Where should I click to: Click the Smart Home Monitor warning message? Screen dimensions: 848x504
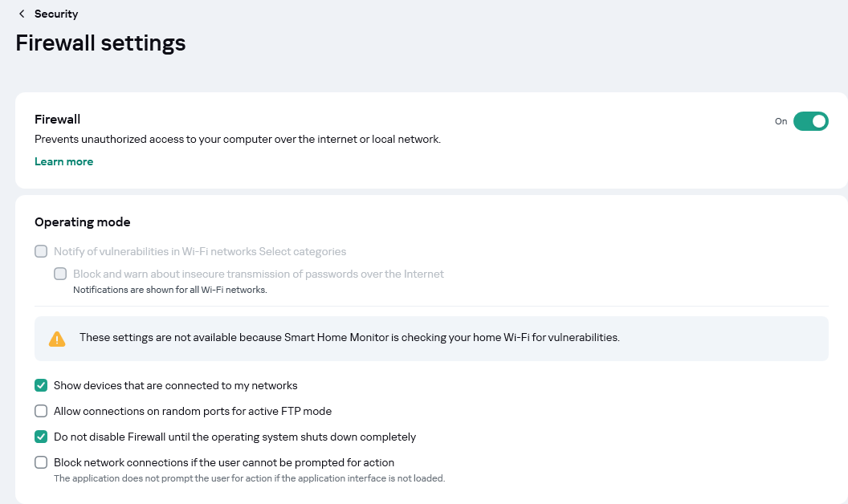coord(349,338)
